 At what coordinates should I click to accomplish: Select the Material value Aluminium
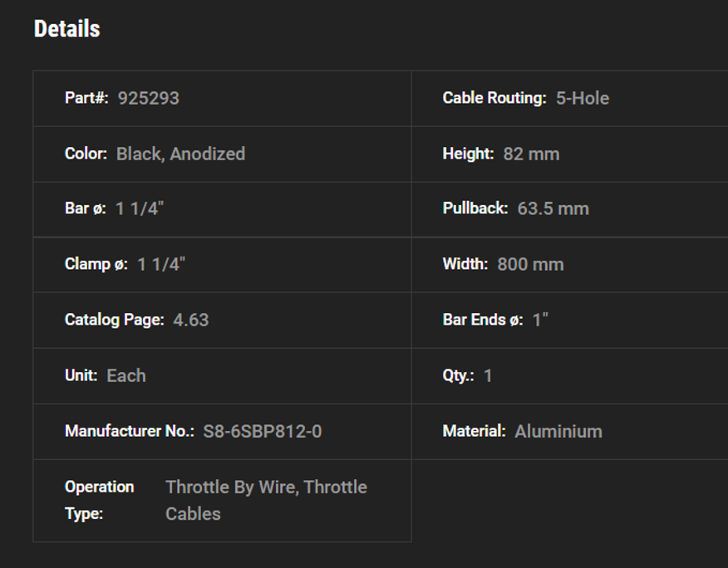pyautogui.click(x=558, y=431)
